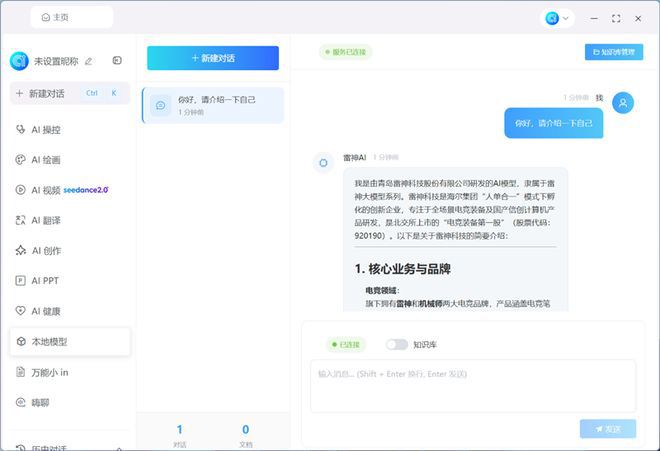Click the 本地模型 cube icon
The width and height of the screenshot is (660, 451).
pos(21,341)
